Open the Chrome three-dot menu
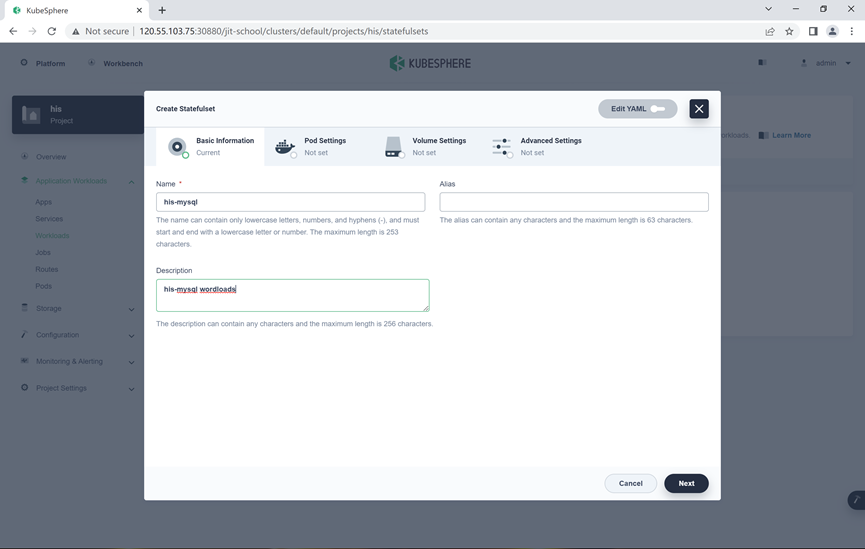This screenshot has height=549, width=865. [852, 31]
